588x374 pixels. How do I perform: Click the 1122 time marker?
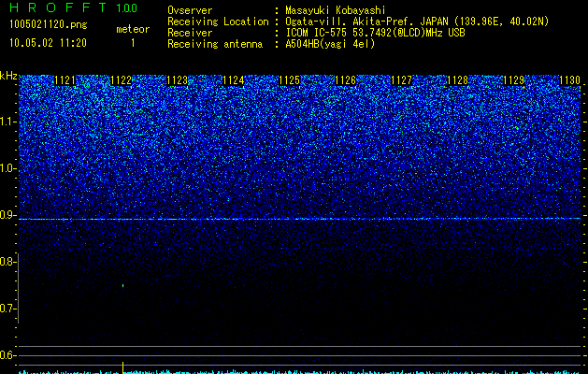pyautogui.click(x=122, y=80)
